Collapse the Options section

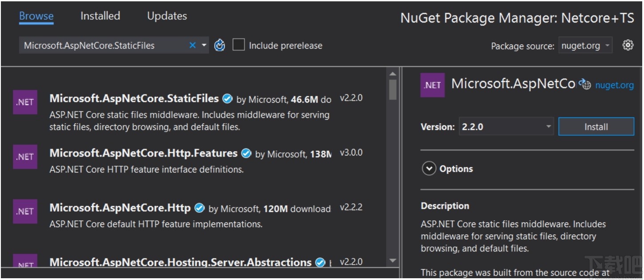coord(429,169)
